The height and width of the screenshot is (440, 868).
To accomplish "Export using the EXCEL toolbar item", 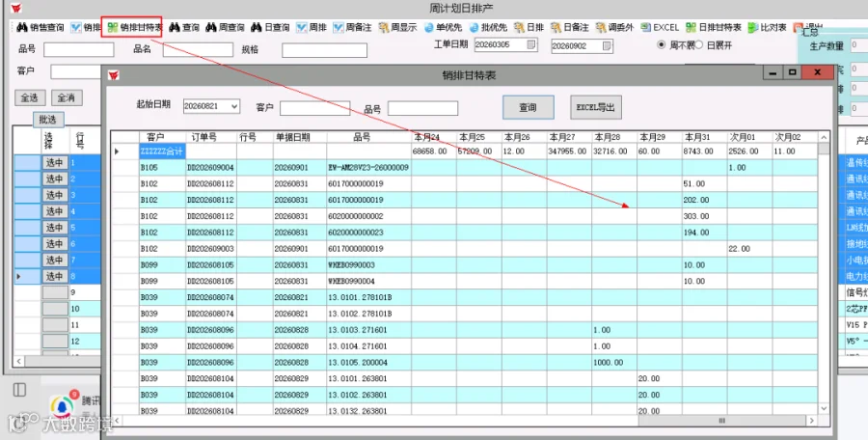I will pyautogui.click(x=660, y=27).
